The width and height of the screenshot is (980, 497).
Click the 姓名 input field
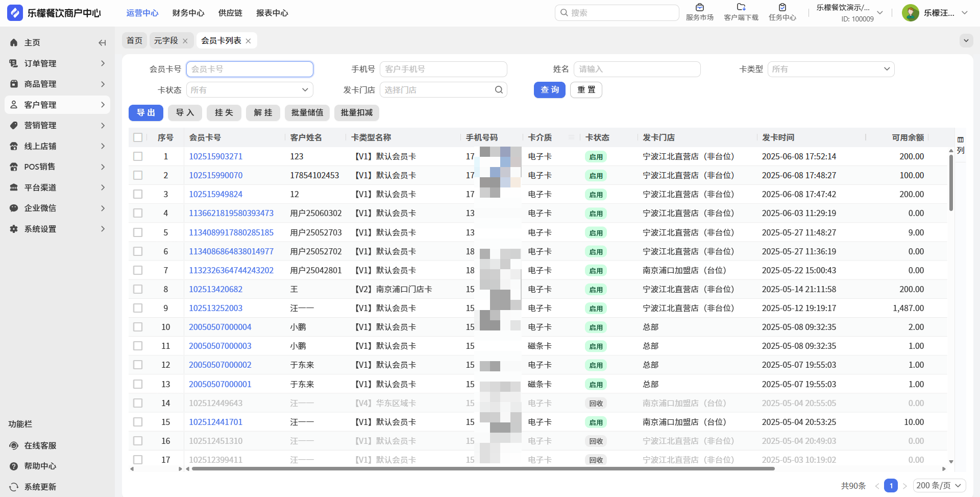[637, 69]
